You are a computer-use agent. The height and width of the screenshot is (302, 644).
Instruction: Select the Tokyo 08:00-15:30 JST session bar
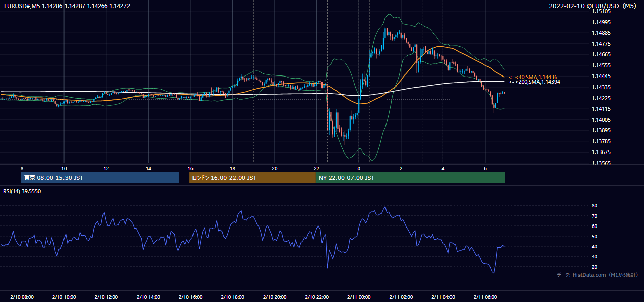[x=100, y=178]
